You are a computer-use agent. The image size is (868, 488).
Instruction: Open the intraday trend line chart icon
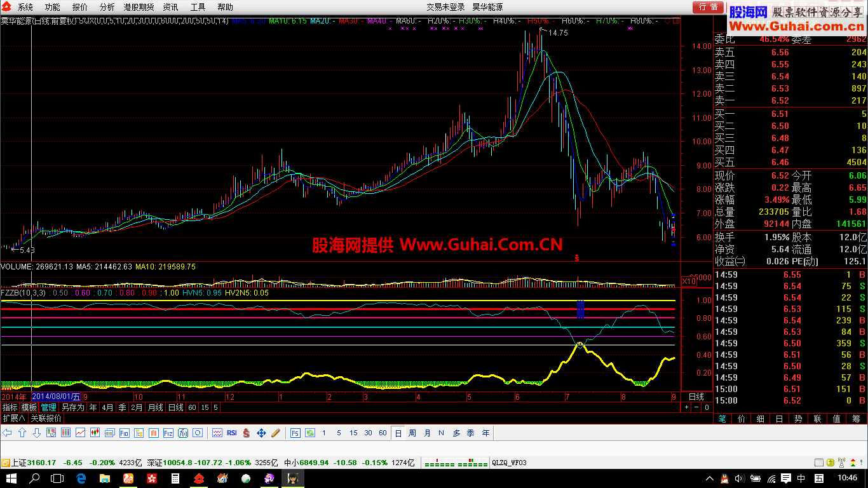coord(80,433)
